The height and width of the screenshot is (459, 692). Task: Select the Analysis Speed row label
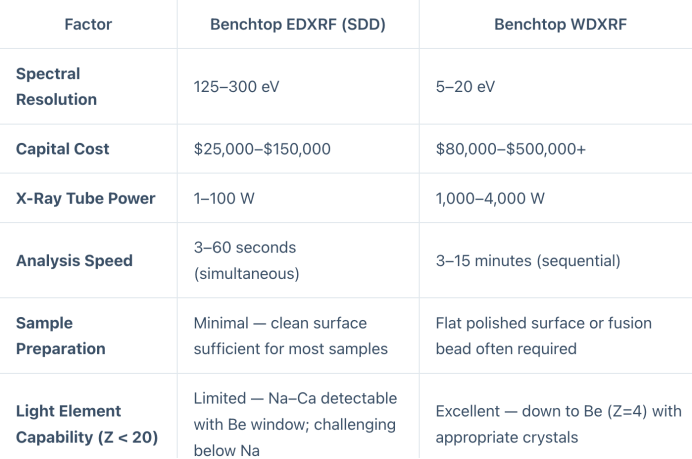tap(74, 261)
